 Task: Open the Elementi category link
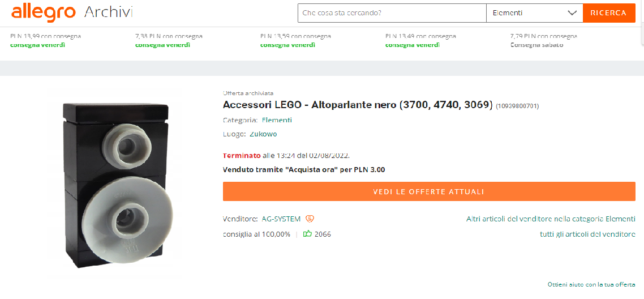[277, 120]
